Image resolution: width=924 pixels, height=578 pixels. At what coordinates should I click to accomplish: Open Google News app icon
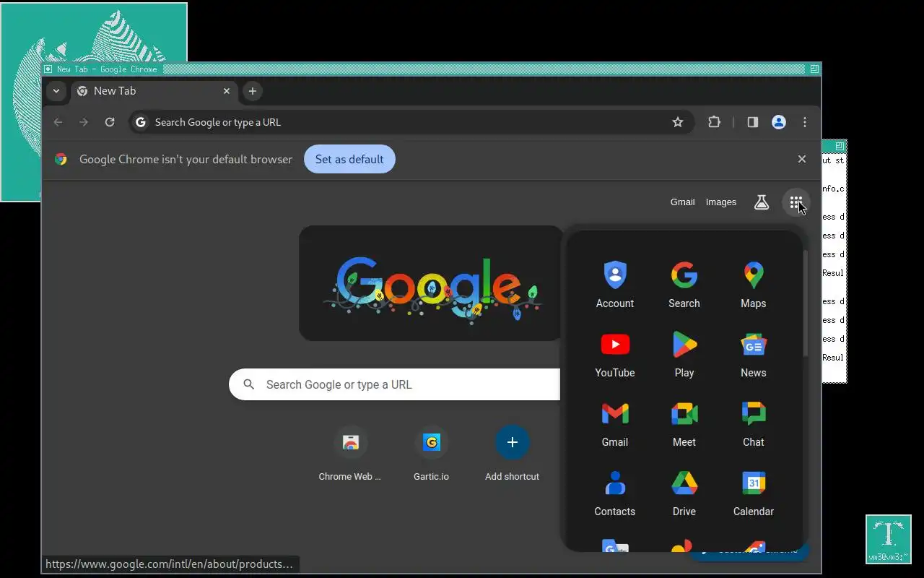pos(753,354)
